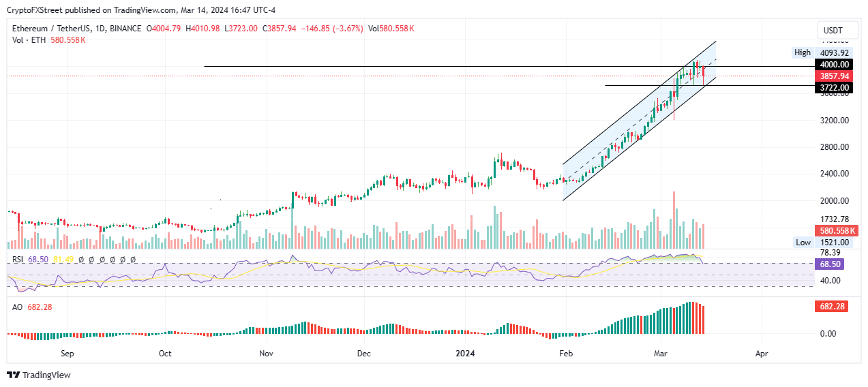Viewport: 868px width, 387px height.
Task: Click the Nov label on time axis
Action: click(266, 354)
